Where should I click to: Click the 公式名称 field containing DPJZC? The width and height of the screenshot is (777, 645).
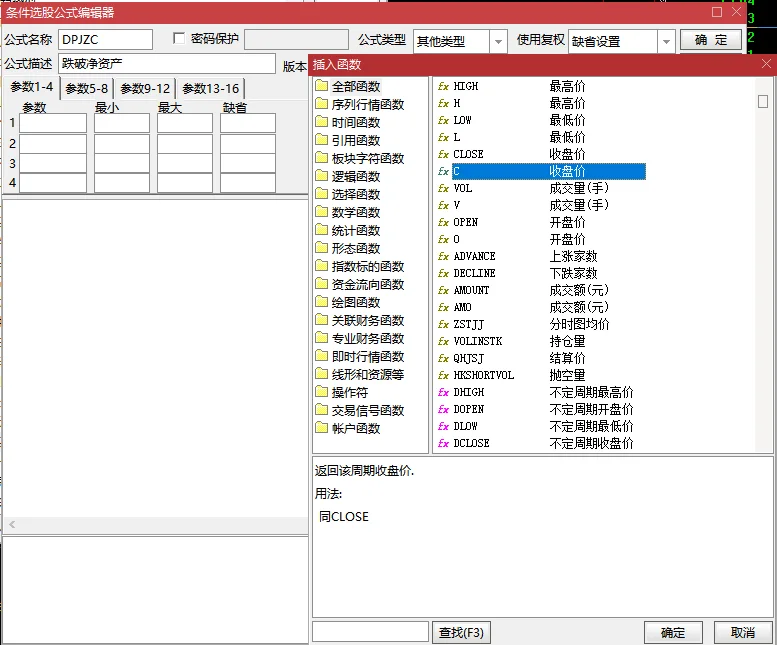click(x=105, y=40)
